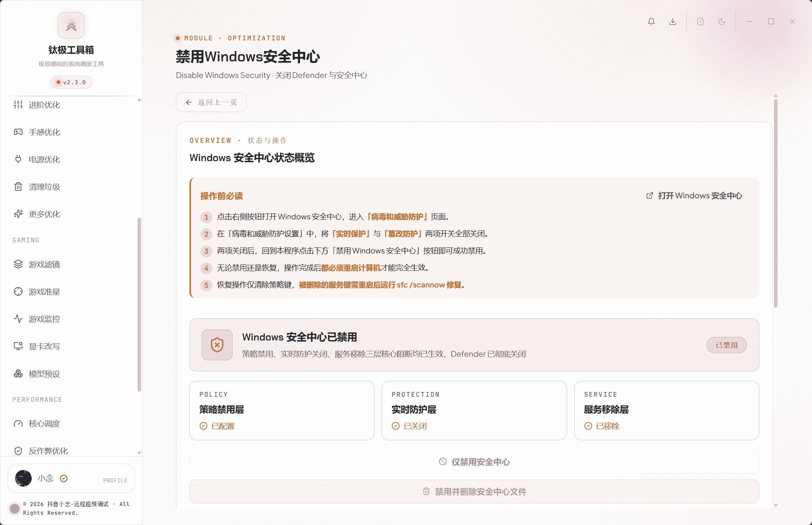Click the 游戏准星 crosshair icon
This screenshot has width=812, height=525.
coord(18,291)
